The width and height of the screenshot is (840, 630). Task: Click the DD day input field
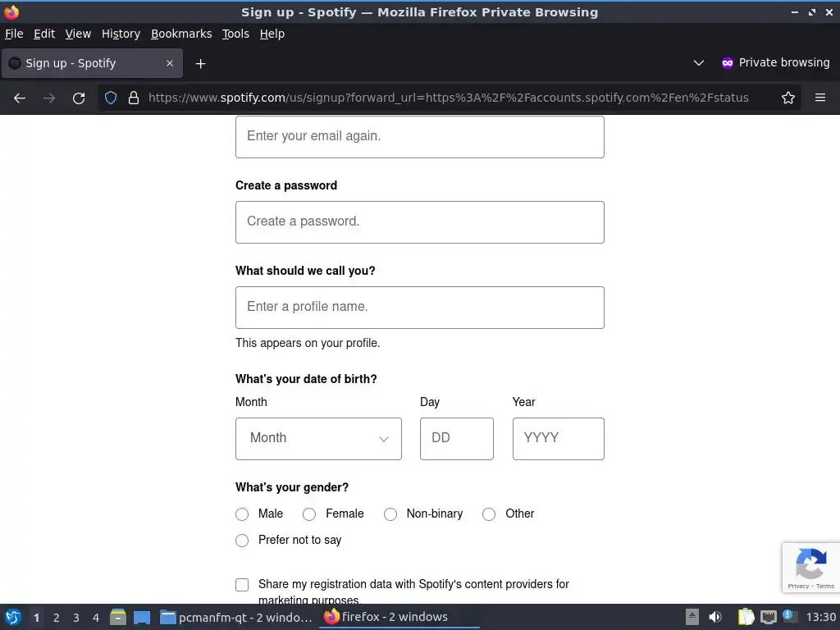pos(456,439)
